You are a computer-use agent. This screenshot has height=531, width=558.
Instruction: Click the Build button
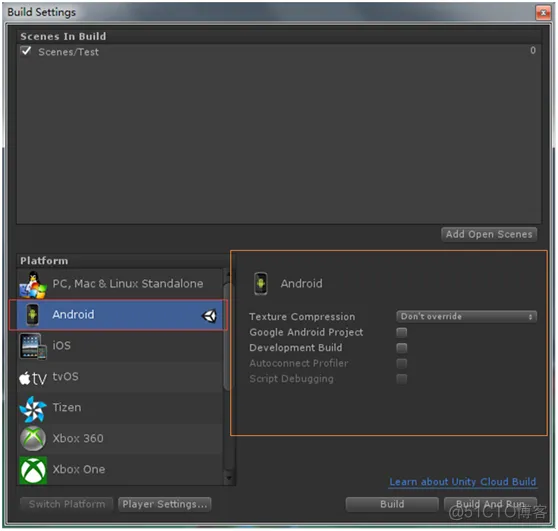[x=392, y=504]
